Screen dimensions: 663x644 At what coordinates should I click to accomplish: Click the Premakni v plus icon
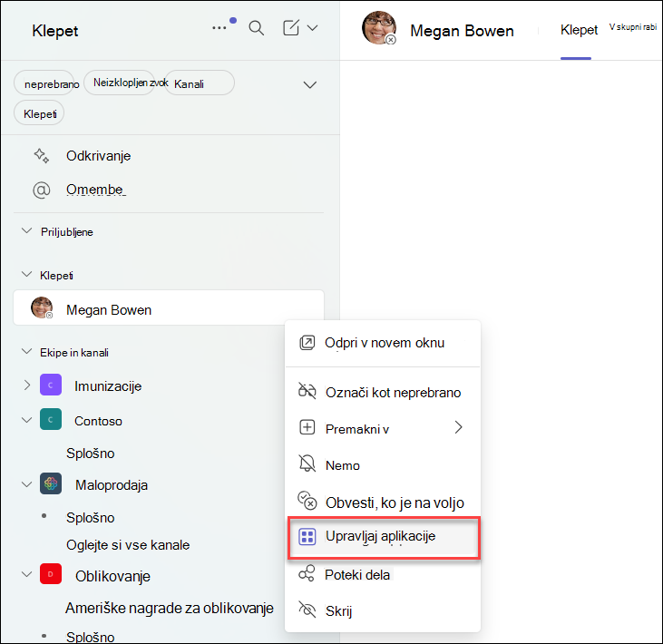point(307,427)
